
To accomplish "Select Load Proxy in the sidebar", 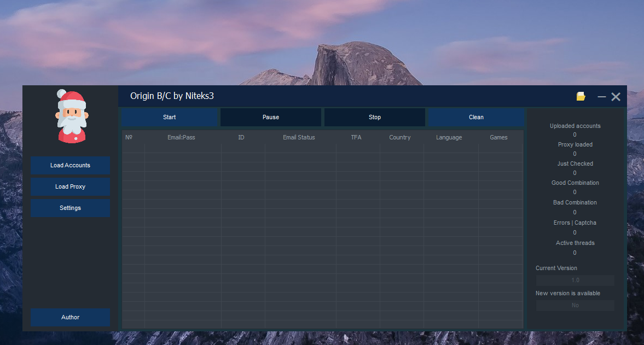I will 70,186.
